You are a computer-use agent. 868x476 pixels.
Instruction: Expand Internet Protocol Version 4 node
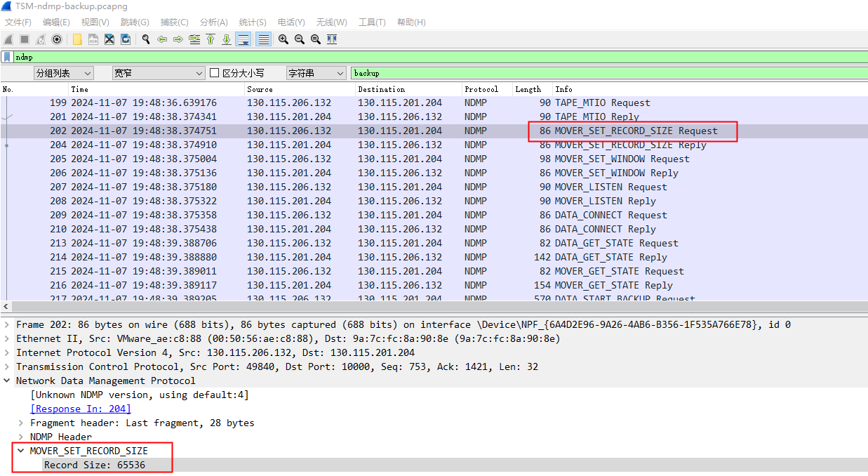click(8, 352)
